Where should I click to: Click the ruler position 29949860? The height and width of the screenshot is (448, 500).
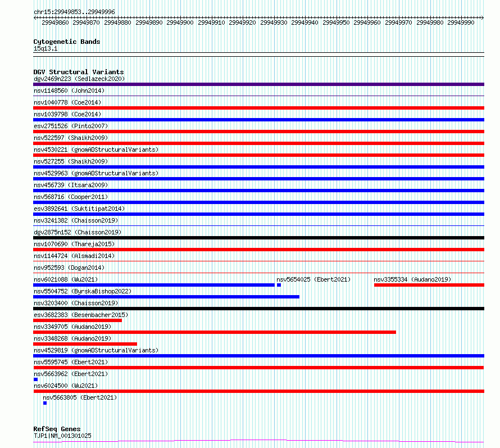pyautogui.click(x=55, y=22)
